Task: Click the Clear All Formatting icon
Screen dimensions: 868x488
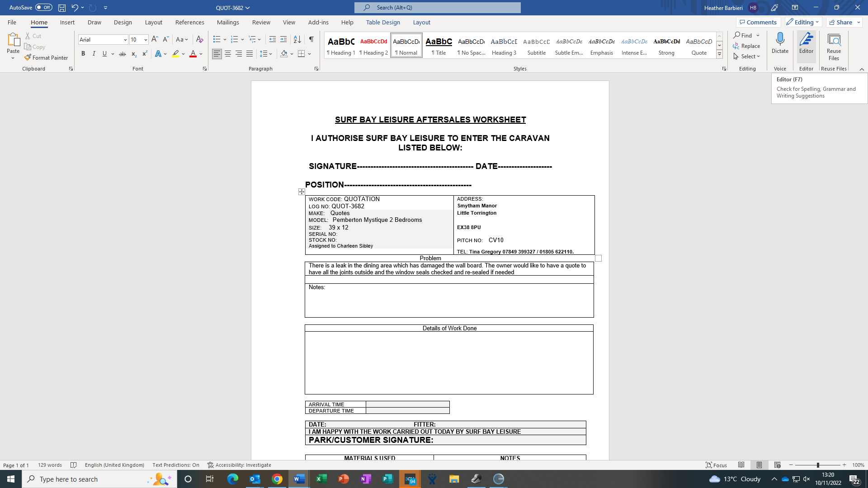Action: tap(199, 39)
